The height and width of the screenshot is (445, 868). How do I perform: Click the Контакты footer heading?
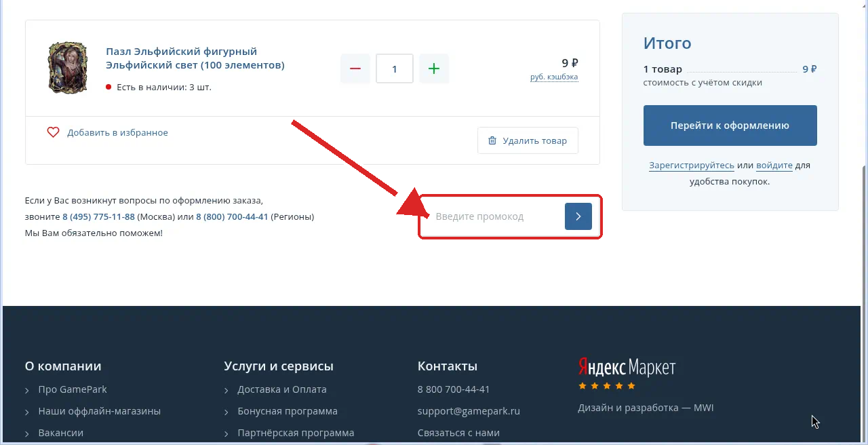pyautogui.click(x=448, y=366)
